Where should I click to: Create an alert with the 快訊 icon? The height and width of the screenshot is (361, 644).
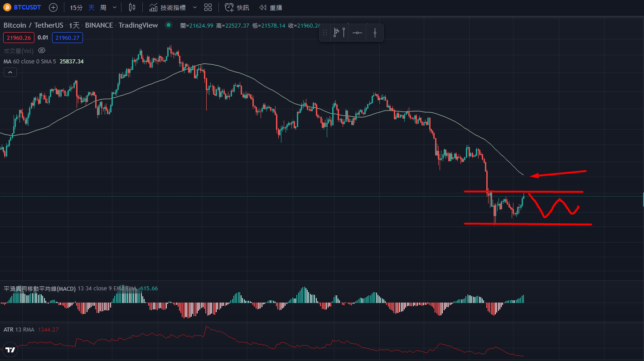(x=237, y=7)
